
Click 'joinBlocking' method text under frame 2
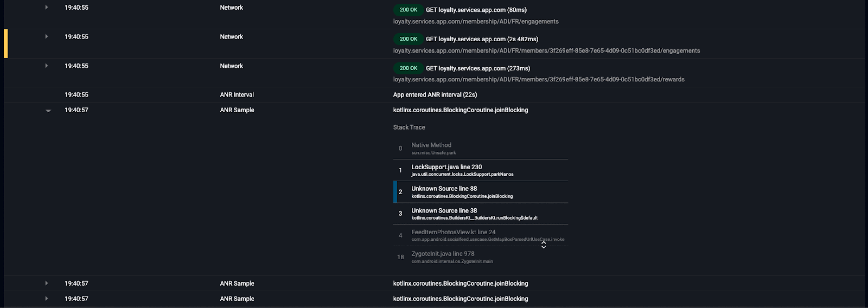[462, 196]
